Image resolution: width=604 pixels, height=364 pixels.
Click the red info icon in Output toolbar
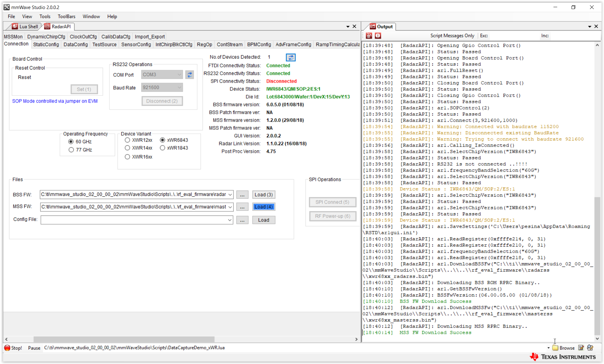pyautogui.click(x=378, y=36)
